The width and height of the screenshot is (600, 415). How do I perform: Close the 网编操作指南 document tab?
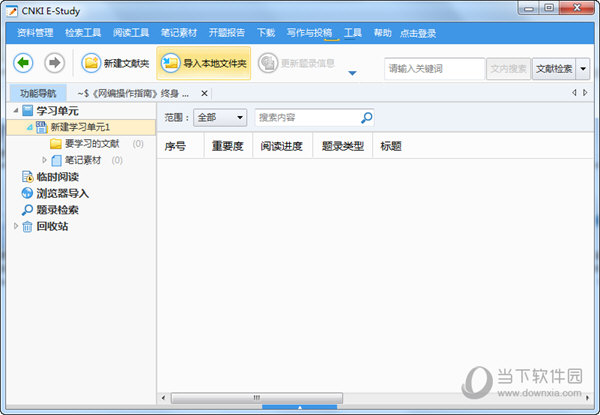point(204,93)
